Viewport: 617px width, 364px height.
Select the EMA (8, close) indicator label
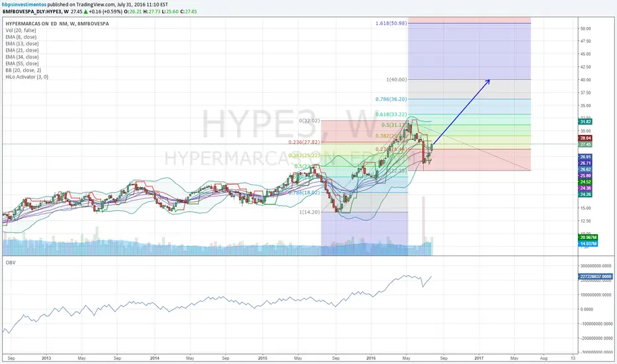(x=21, y=37)
